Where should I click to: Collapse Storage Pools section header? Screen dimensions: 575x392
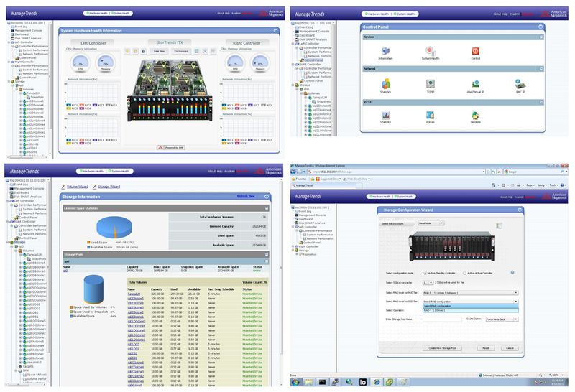(267, 254)
